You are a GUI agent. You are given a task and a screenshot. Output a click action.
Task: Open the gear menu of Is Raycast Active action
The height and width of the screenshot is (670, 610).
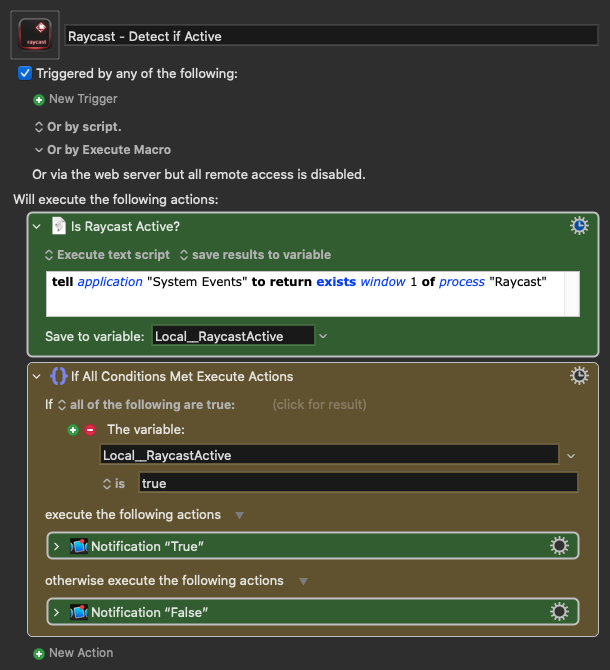tap(579, 226)
